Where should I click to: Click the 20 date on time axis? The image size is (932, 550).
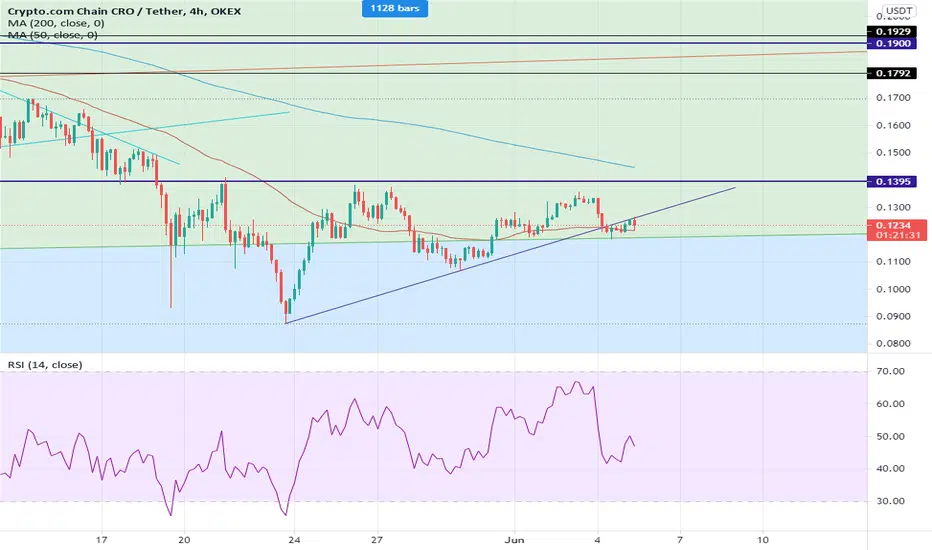[x=184, y=540]
